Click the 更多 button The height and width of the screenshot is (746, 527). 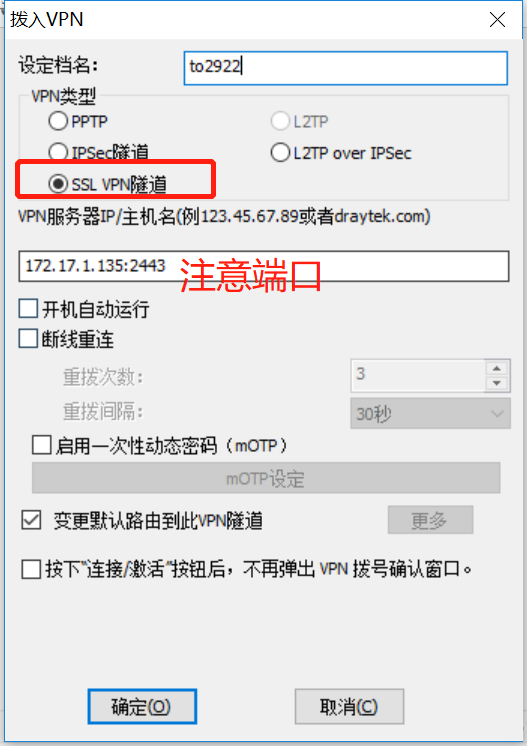point(430,520)
